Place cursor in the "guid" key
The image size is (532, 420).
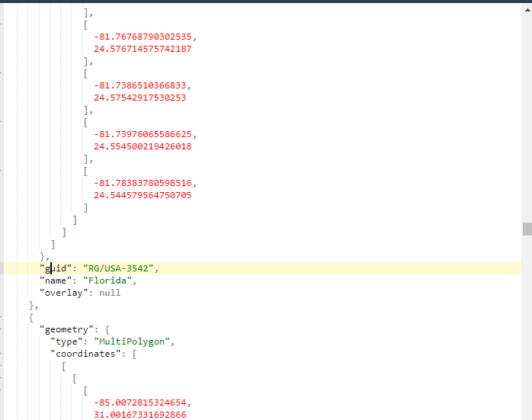click(56, 268)
